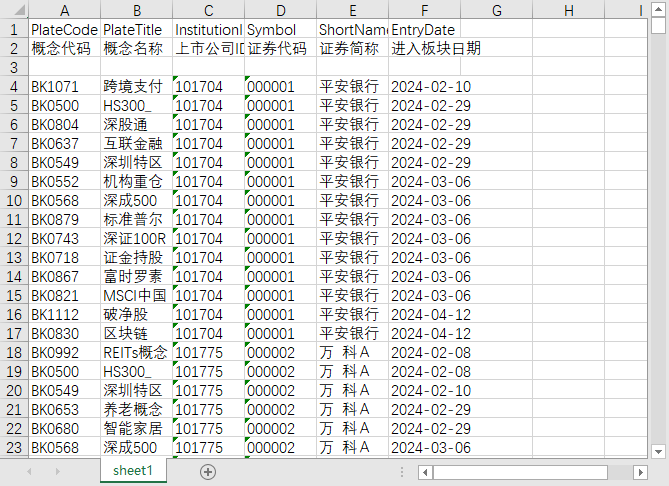Select cell 证金持股
This screenshot has width=669, height=486.
pos(137,257)
